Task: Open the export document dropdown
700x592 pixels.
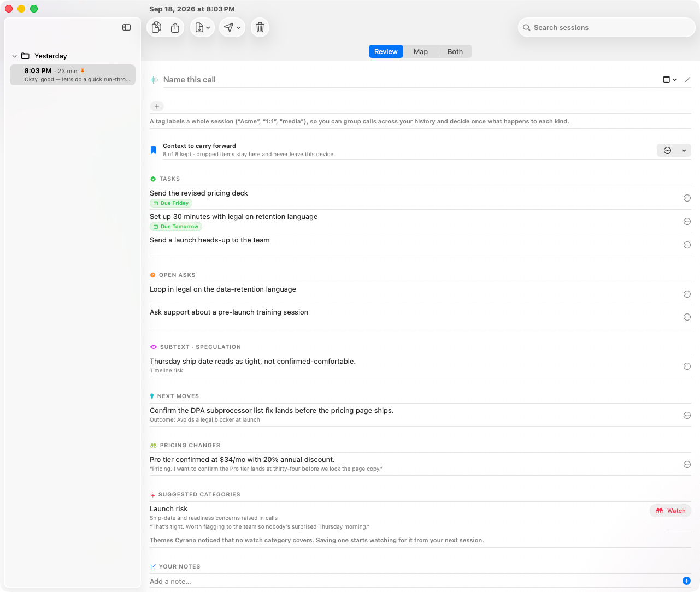Action: tap(202, 27)
